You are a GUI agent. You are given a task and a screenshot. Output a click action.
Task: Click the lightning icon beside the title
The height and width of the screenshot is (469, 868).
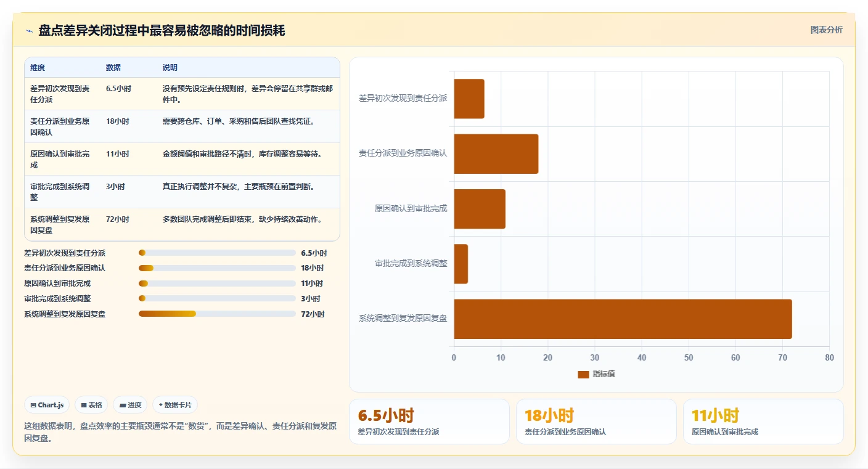[29, 31]
